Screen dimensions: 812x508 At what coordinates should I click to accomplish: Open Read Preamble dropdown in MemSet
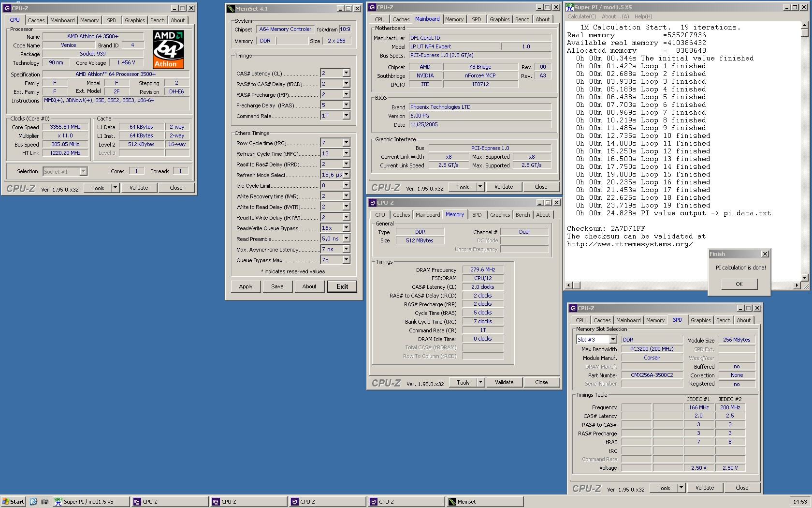point(346,239)
